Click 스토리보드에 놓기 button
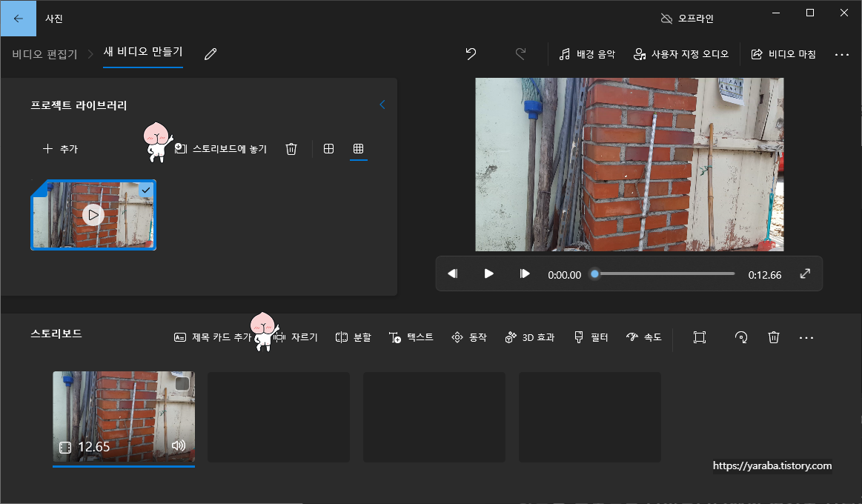 click(x=220, y=149)
